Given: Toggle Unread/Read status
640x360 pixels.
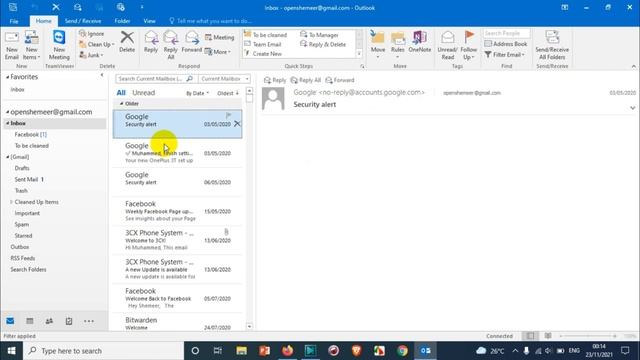Looking at the screenshot, I should pos(447,45).
